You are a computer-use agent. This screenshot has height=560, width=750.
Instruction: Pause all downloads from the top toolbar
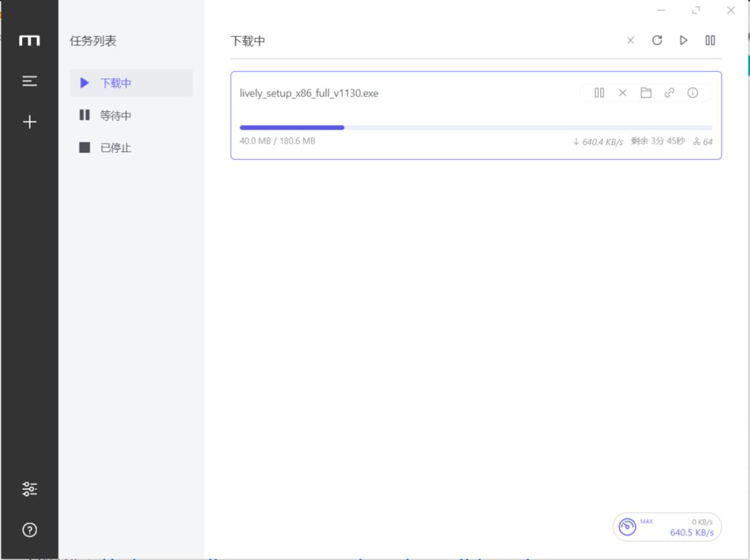[710, 40]
